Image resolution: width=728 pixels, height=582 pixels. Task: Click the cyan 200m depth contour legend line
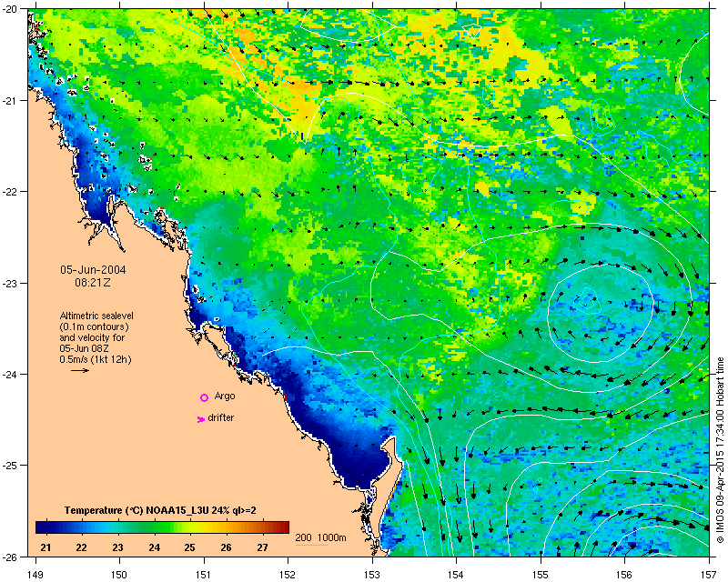[311, 546]
